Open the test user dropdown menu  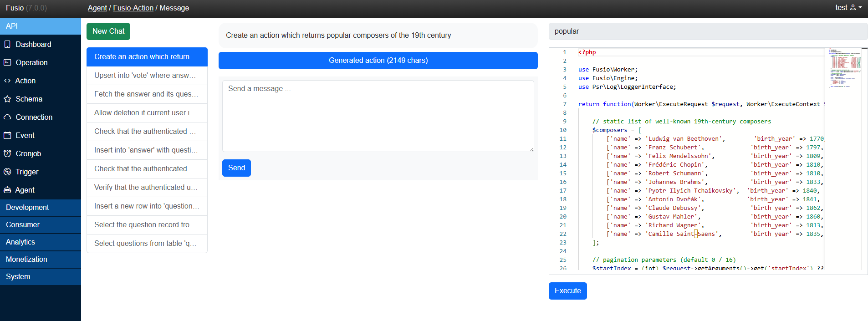(848, 8)
